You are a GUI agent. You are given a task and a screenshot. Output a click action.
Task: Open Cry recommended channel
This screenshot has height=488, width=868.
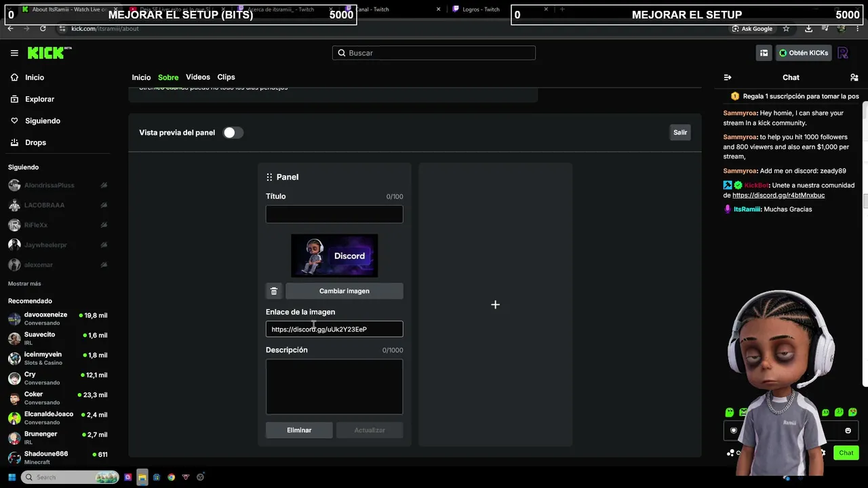point(58,378)
